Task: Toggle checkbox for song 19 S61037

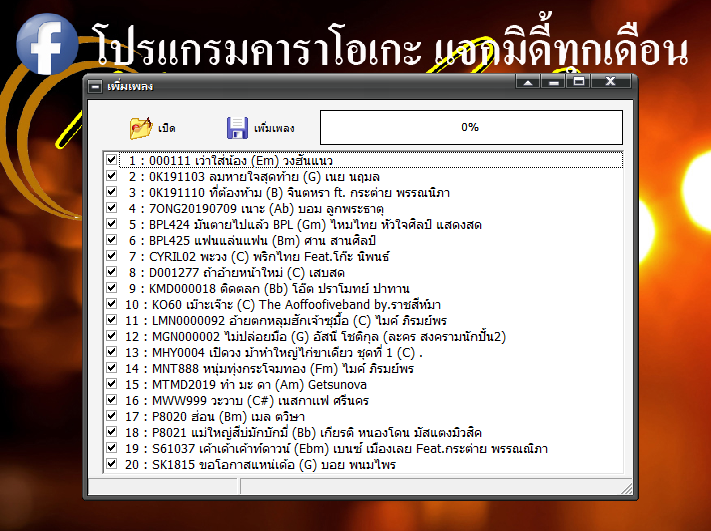Action: click(x=111, y=447)
